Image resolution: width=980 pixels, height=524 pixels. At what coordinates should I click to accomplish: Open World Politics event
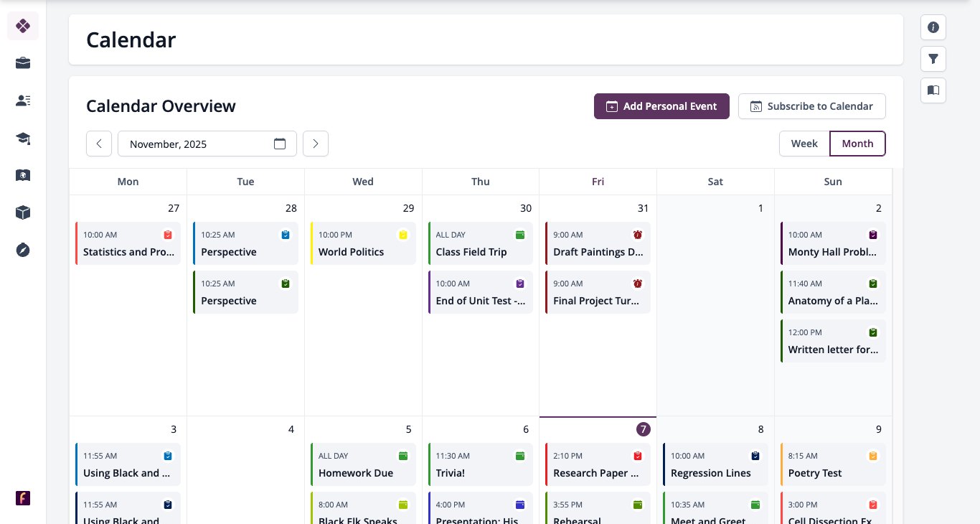coord(363,243)
